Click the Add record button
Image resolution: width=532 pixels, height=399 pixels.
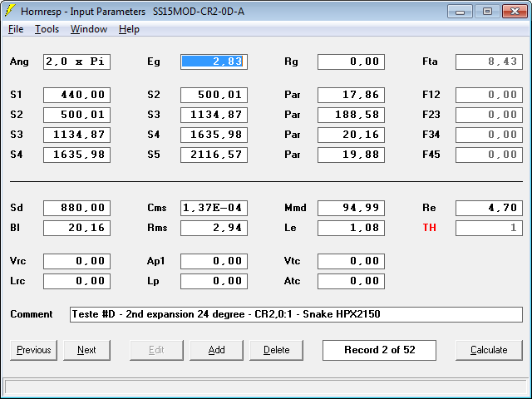click(x=216, y=350)
